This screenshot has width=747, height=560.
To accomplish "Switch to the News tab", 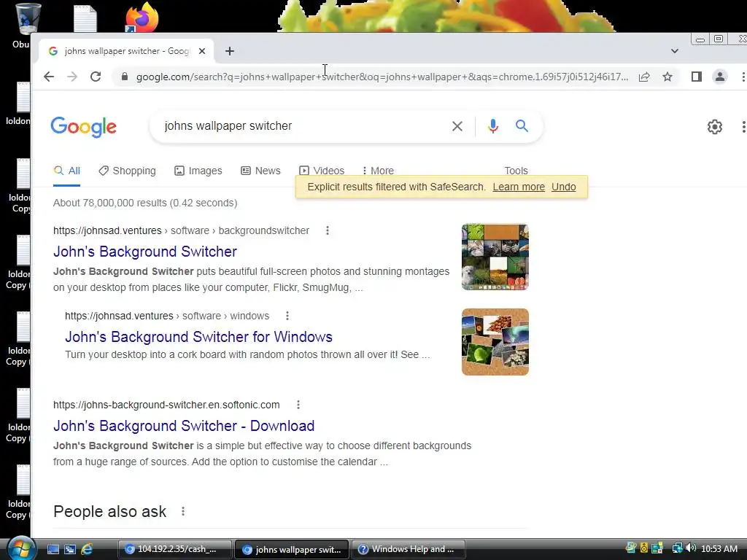I will click(x=260, y=171).
